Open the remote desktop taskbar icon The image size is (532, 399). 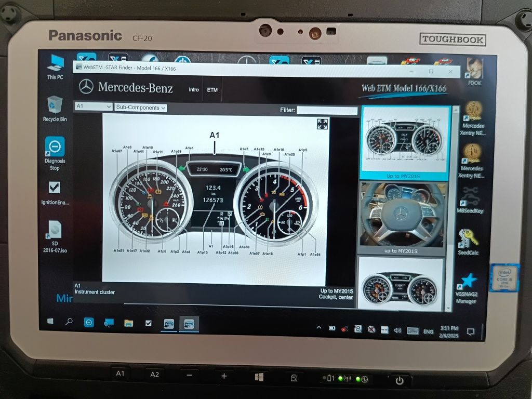[x=109, y=323]
